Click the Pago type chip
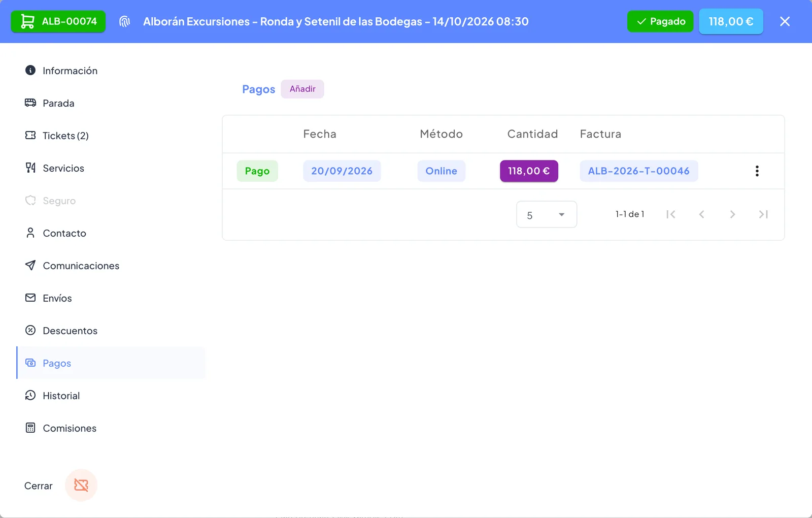 point(257,171)
